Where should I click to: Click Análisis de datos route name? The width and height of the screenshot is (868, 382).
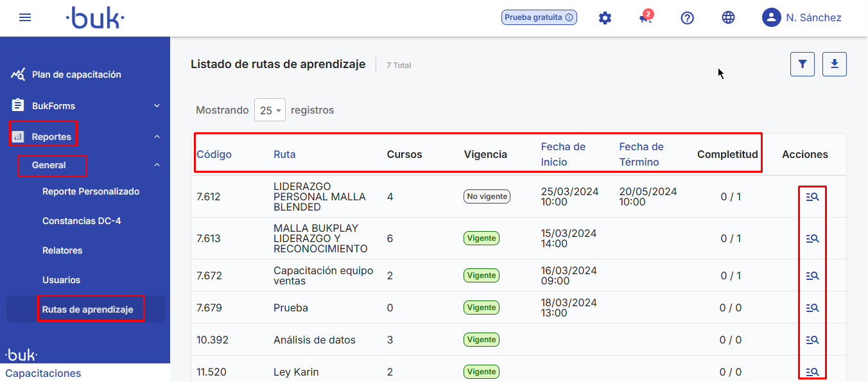point(315,340)
